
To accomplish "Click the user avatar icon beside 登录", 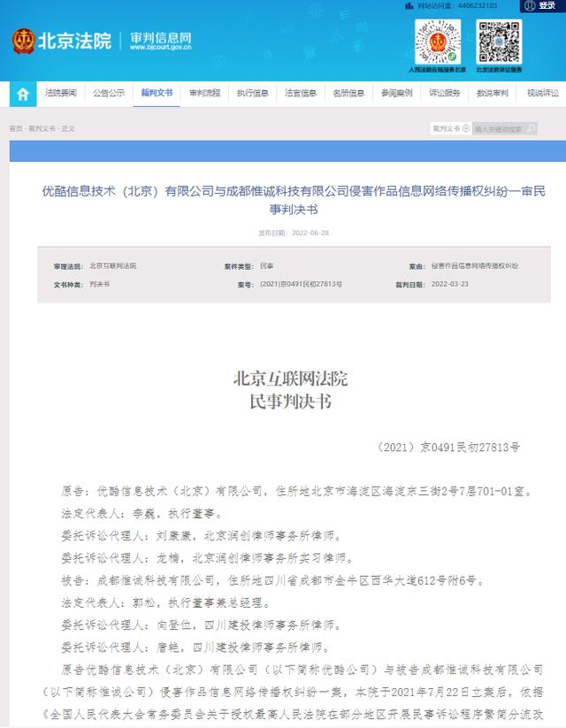I will (x=530, y=5).
